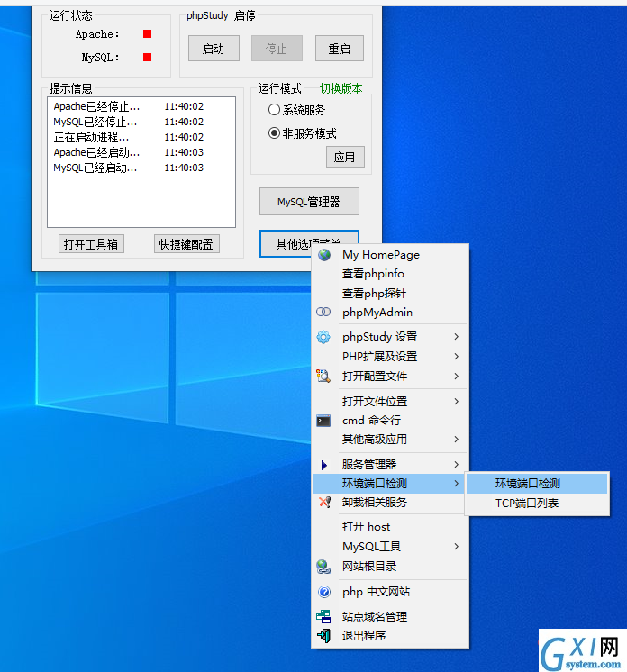Open 网站根目录 menu entry
The height and width of the screenshot is (672, 627).
pyautogui.click(x=389, y=567)
